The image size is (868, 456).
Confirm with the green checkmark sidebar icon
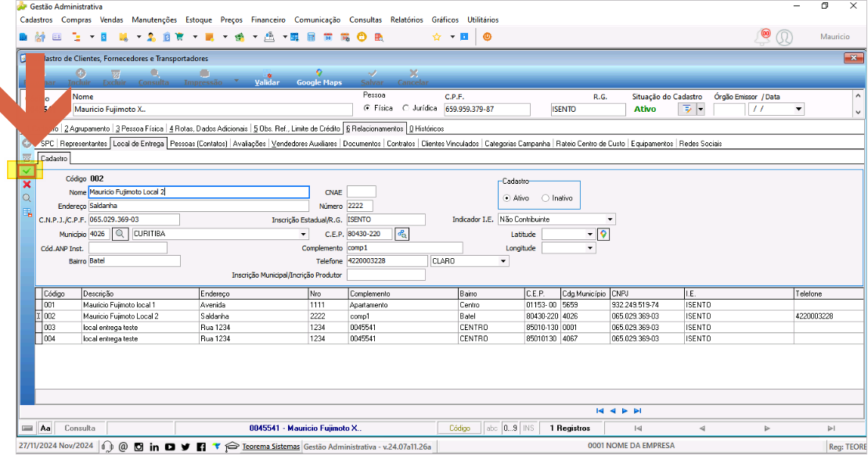(26, 171)
